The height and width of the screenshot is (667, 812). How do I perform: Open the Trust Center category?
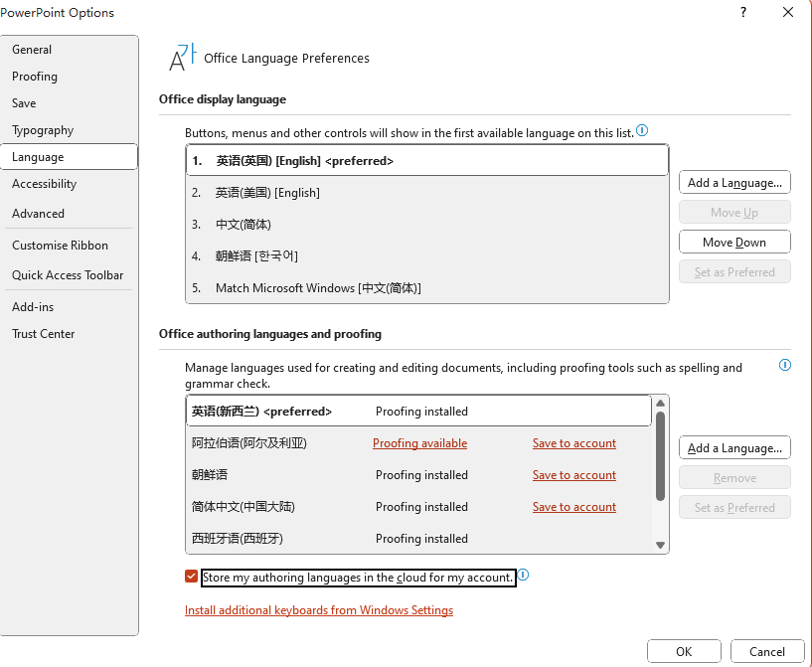pos(69,334)
